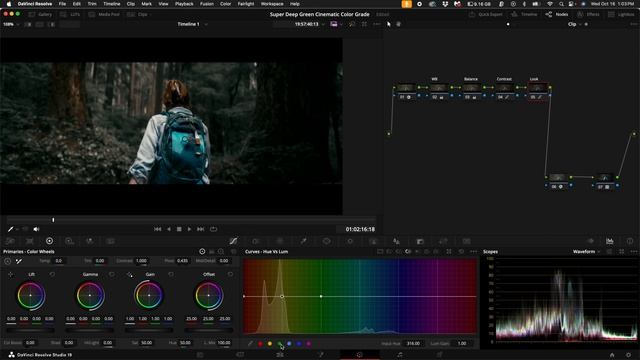The height and width of the screenshot is (360, 640).
Task: Jump to first frame button
Action: coord(158,229)
